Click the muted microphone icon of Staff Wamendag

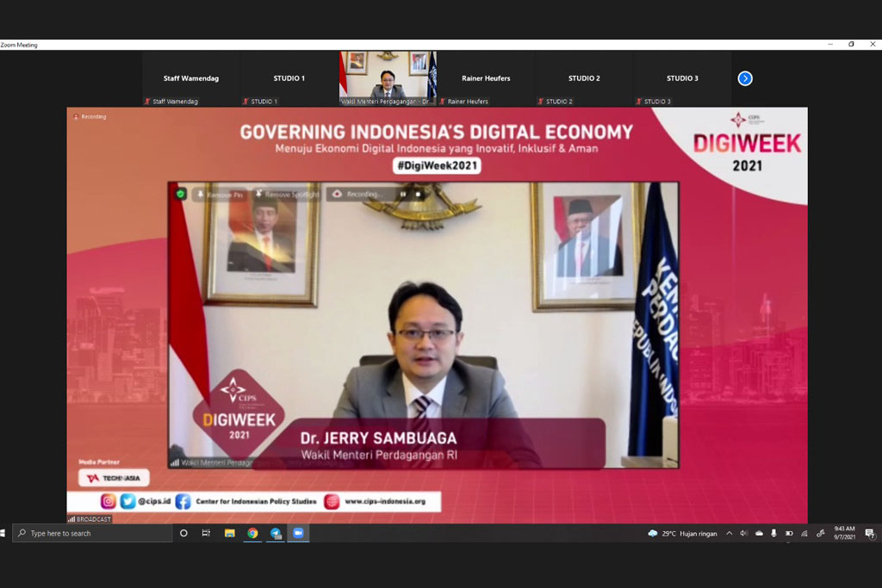click(x=147, y=102)
